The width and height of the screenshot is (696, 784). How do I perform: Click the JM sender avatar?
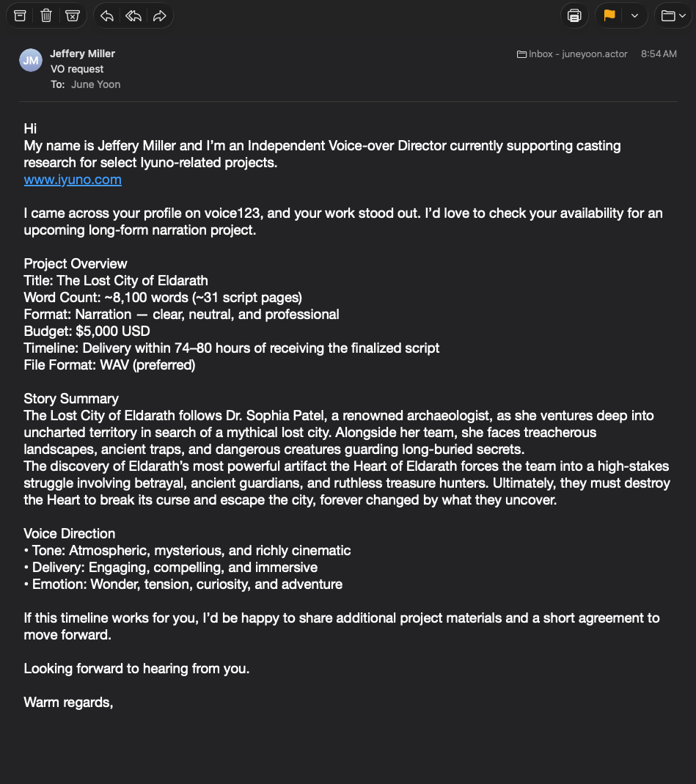(31, 61)
